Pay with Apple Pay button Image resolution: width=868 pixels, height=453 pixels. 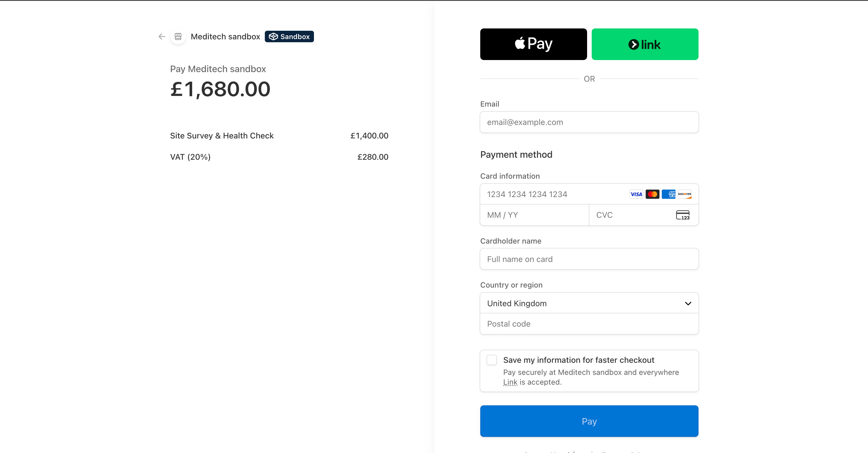coord(533,44)
